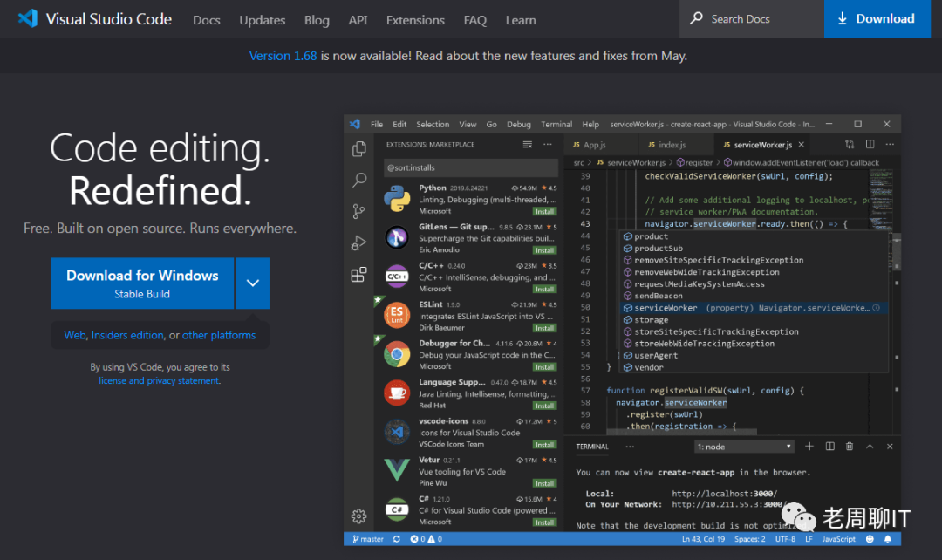Click the feedback smiley in status bar
942x560 pixels.
pyautogui.click(x=870, y=539)
